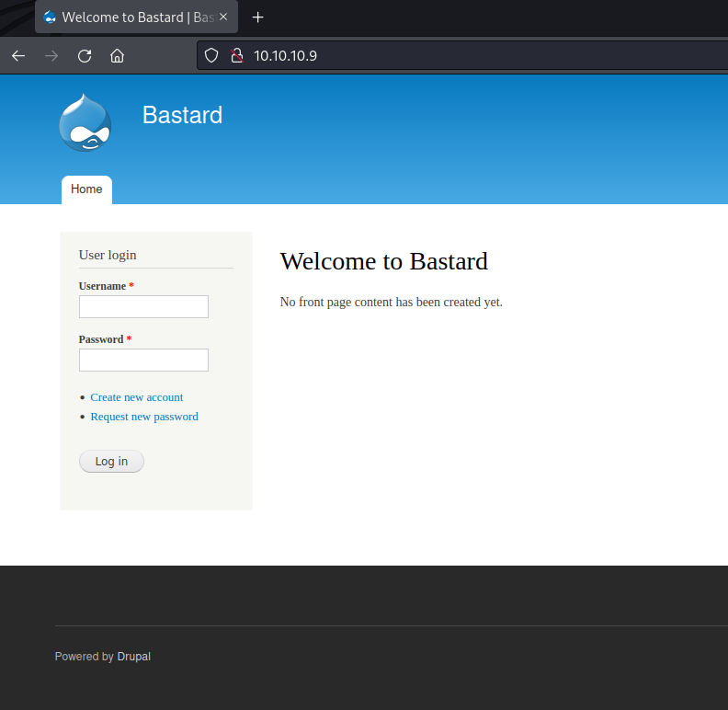
Task: Open the Home navigation tab
Action: click(86, 189)
